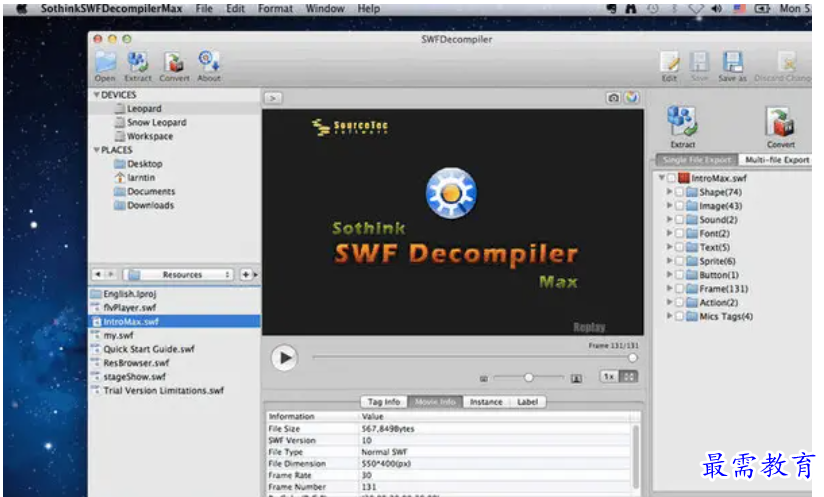Click the Time Machine icon in the menu bar
This screenshot has width=824, height=497.
pyautogui.click(x=652, y=9)
